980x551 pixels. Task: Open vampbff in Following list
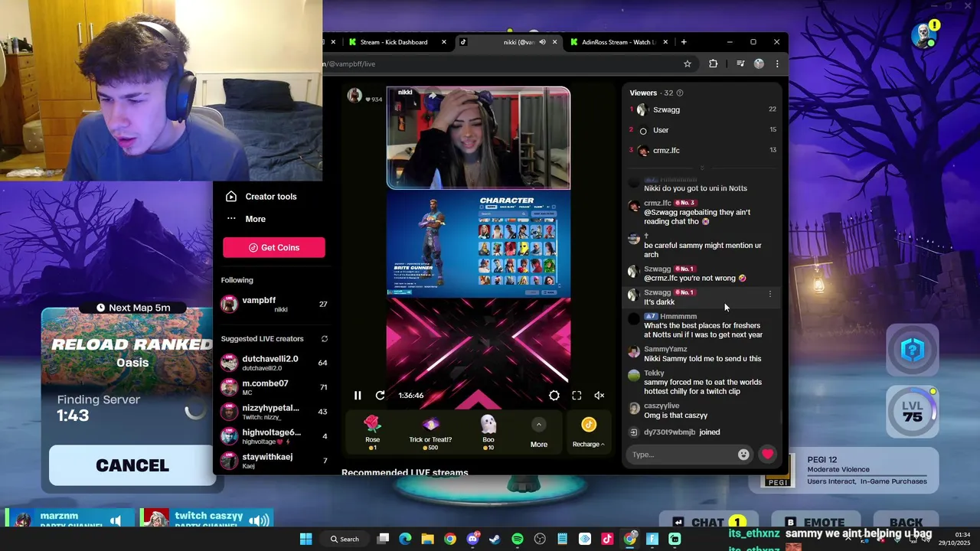pyautogui.click(x=274, y=304)
